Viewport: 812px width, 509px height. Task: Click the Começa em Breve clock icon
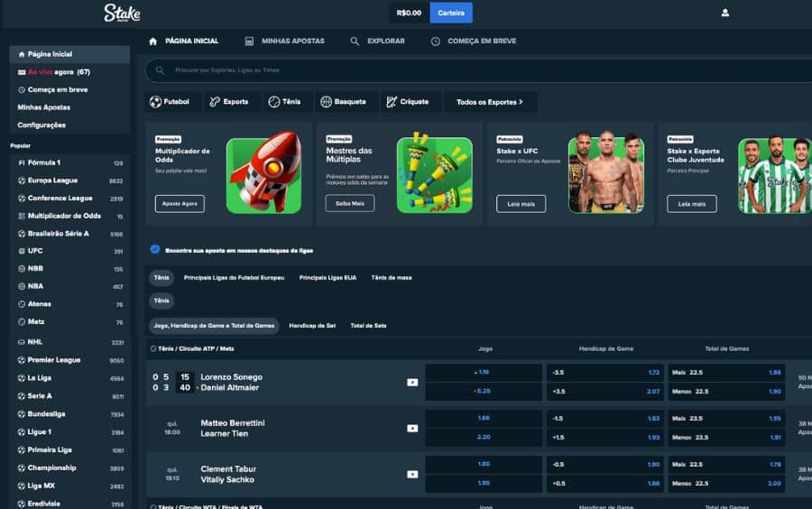tap(436, 41)
